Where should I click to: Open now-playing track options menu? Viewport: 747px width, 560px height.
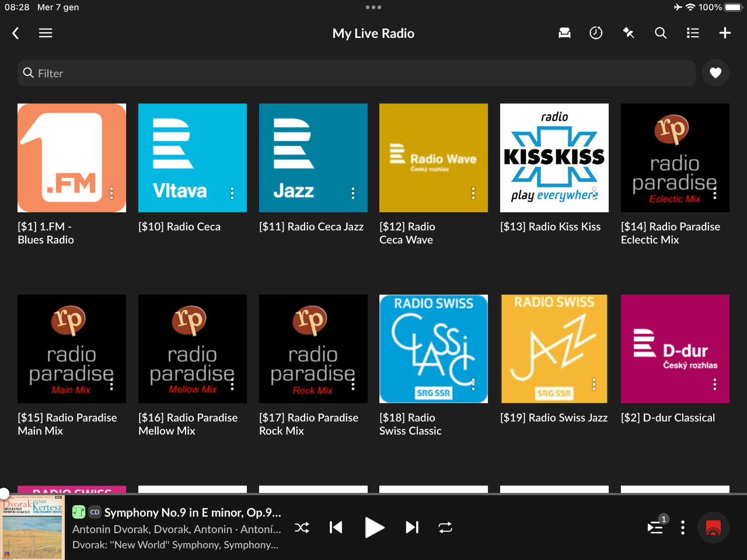pyautogui.click(x=683, y=528)
